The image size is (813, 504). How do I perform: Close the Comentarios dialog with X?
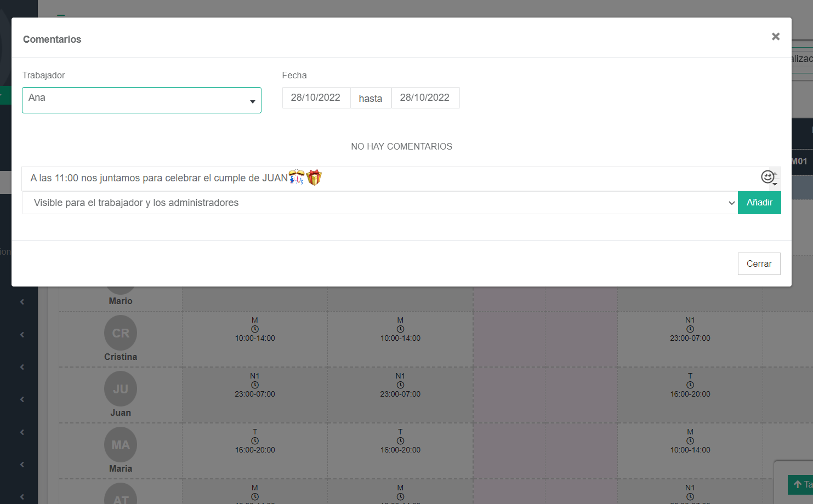pyautogui.click(x=775, y=37)
